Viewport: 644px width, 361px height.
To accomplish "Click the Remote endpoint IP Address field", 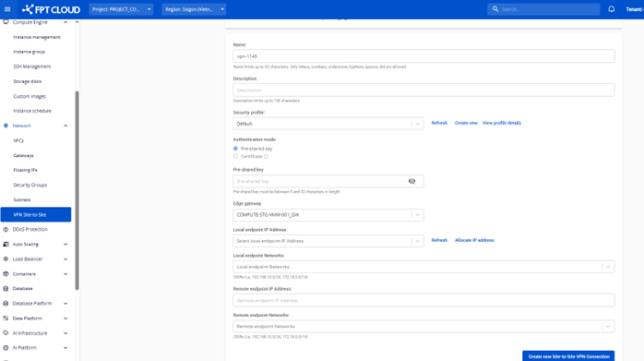I will [x=423, y=301].
